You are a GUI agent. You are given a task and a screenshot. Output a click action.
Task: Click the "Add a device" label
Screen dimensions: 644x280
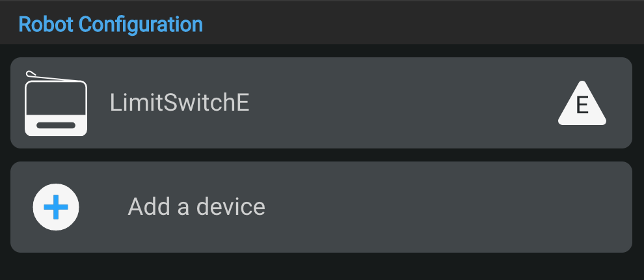[196, 206]
